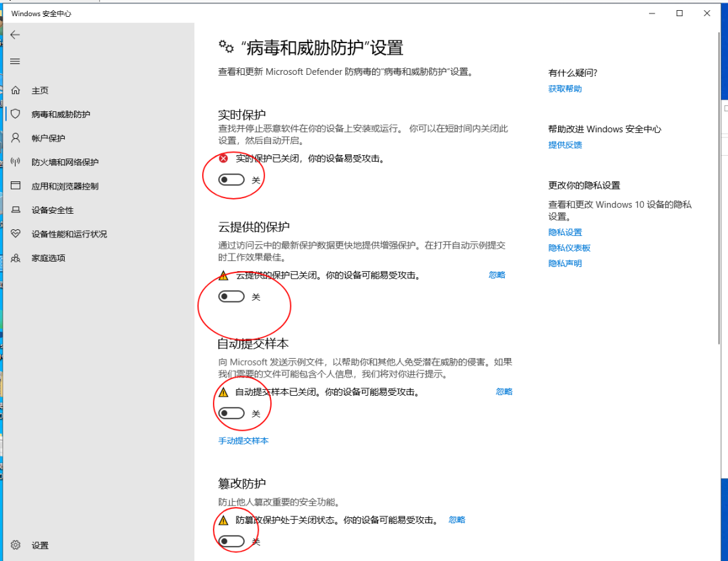The height and width of the screenshot is (561, 728).
Task: Enable the 实时保护 toggle
Action: 232,179
